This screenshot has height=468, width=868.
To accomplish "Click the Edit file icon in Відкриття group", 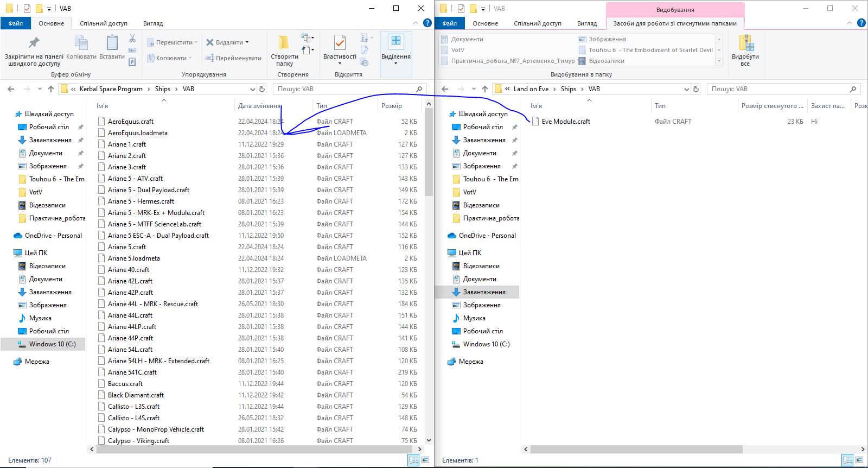I will (x=365, y=50).
